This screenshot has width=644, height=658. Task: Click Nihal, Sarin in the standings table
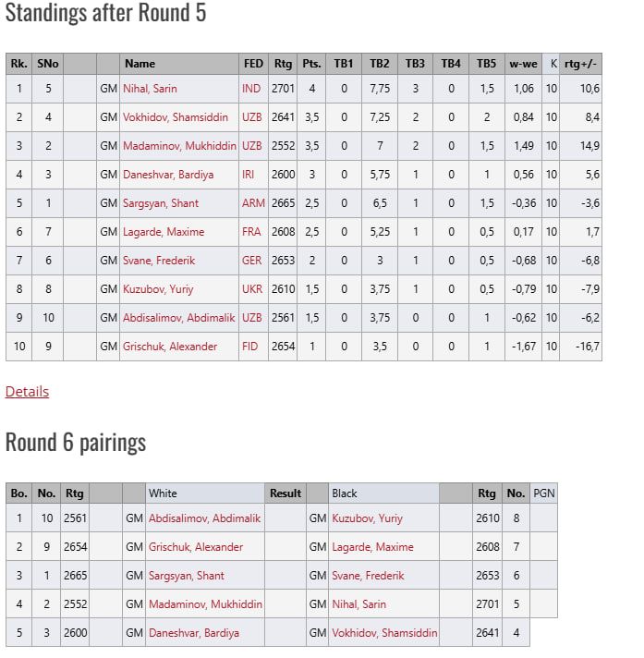pyautogui.click(x=150, y=89)
